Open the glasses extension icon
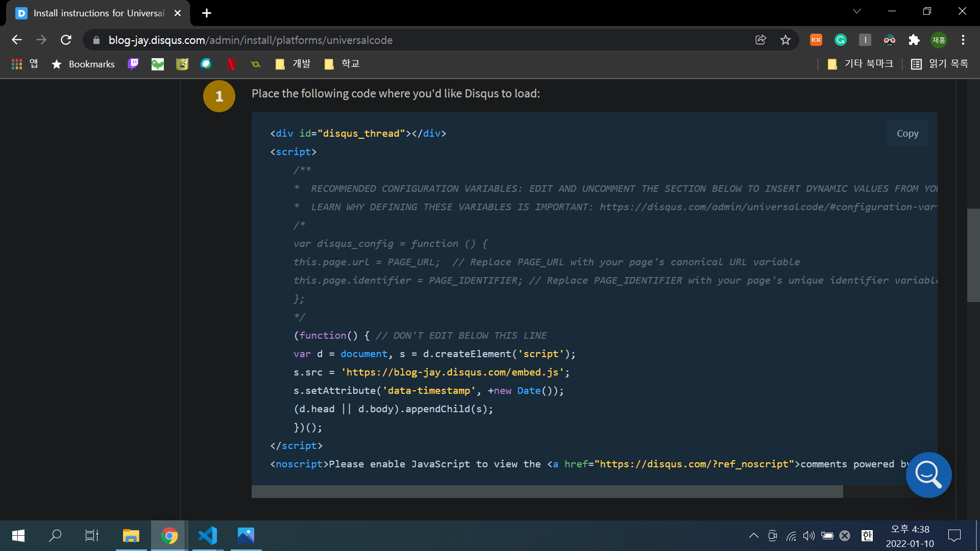This screenshot has height=551, width=980. click(x=890, y=40)
